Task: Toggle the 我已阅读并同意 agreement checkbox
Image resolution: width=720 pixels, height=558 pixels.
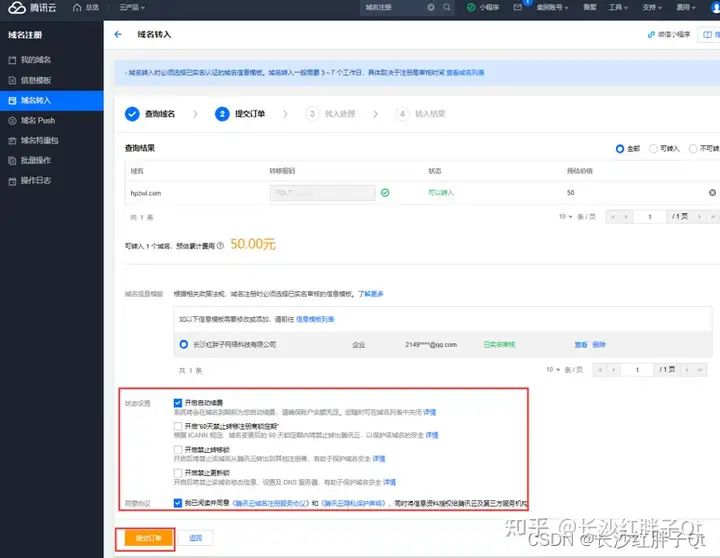Action: pos(178,503)
